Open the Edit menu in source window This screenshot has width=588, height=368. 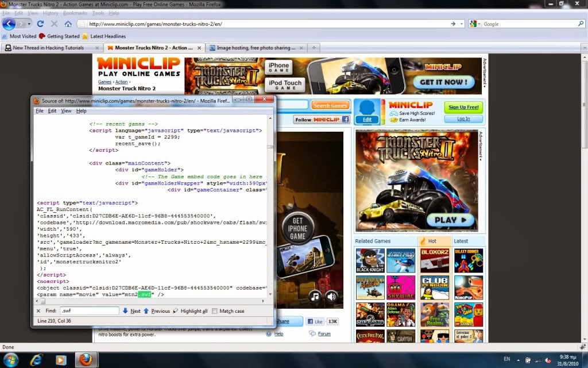coord(52,111)
